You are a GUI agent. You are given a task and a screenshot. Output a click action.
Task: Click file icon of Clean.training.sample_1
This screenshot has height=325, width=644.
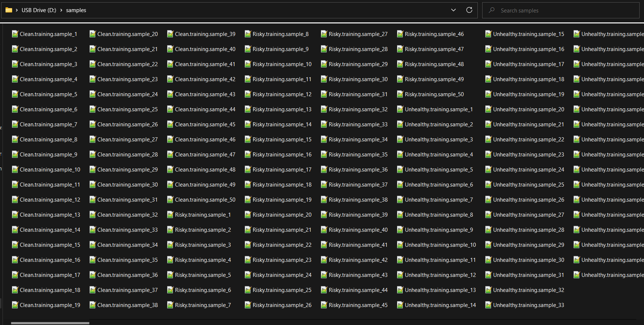point(15,34)
